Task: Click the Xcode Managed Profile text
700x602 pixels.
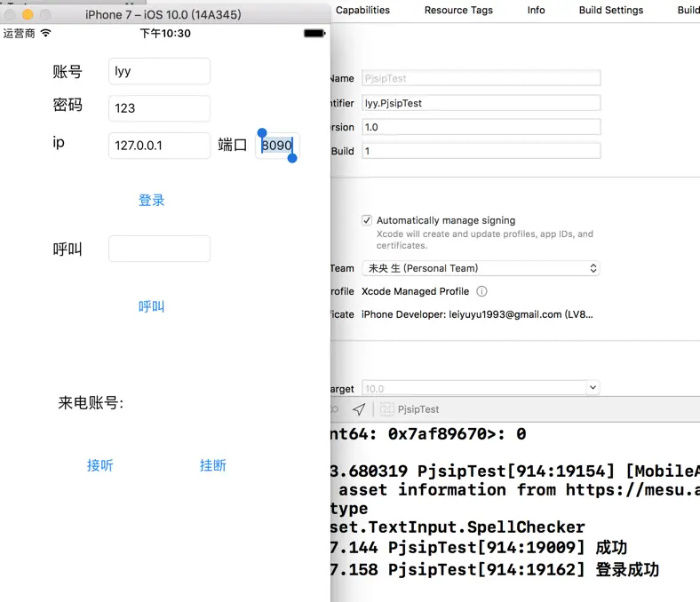Action: (x=415, y=291)
